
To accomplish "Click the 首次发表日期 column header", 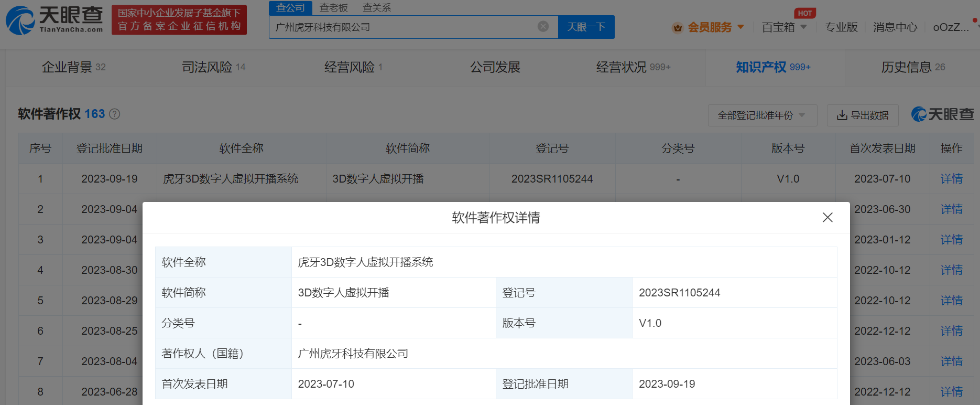I will (x=883, y=148).
